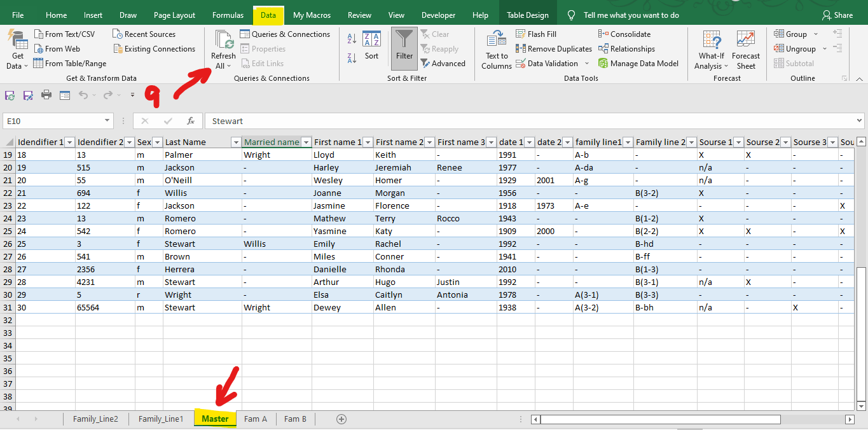Select the cell containing O'Neill
The width and height of the screenshot is (868, 430).
[203, 180]
